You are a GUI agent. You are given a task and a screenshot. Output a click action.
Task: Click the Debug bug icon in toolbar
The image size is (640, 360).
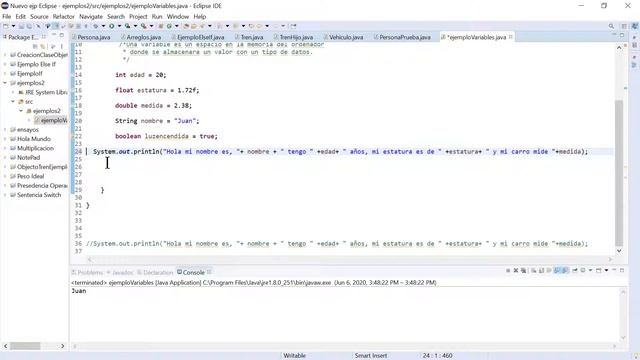point(95,26)
